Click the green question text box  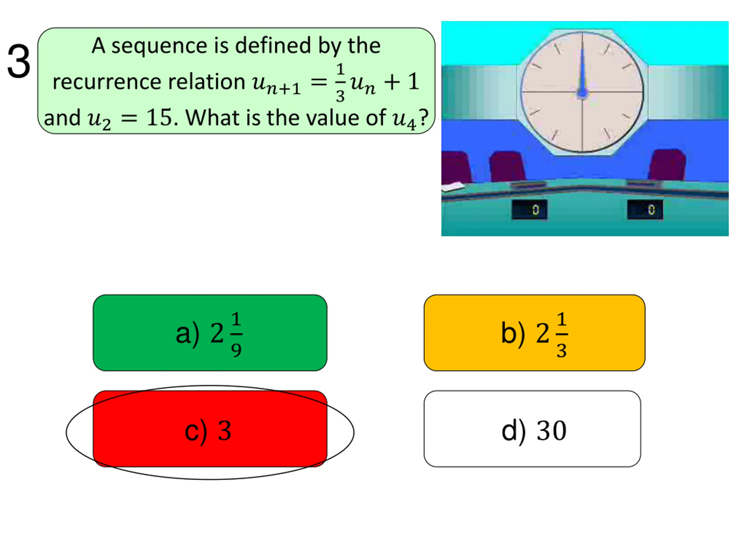[236, 81]
